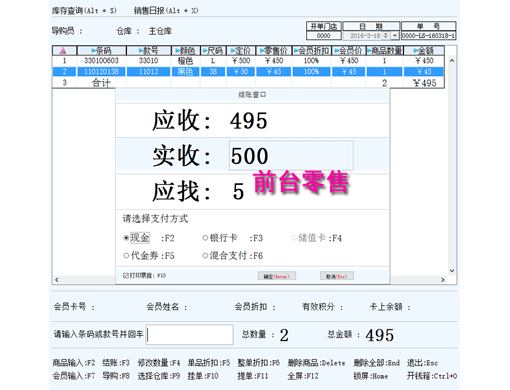Viewport: 510px width, 390px height.
Task: Sort by 金额 column header
Action: [424, 51]
